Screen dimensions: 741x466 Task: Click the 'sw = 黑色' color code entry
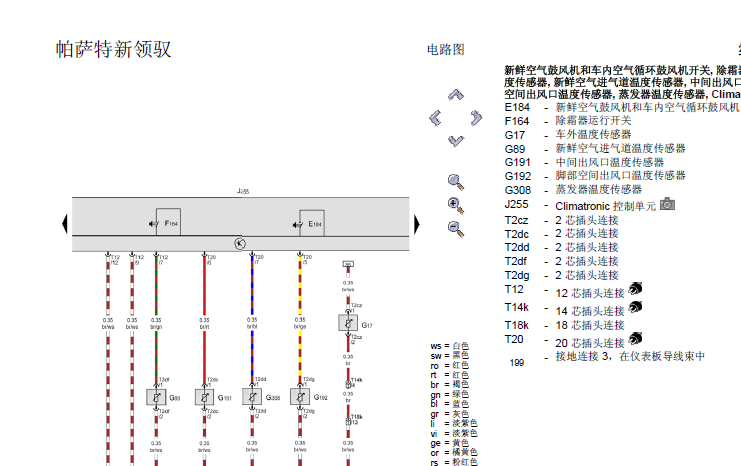tap(449, 356)
